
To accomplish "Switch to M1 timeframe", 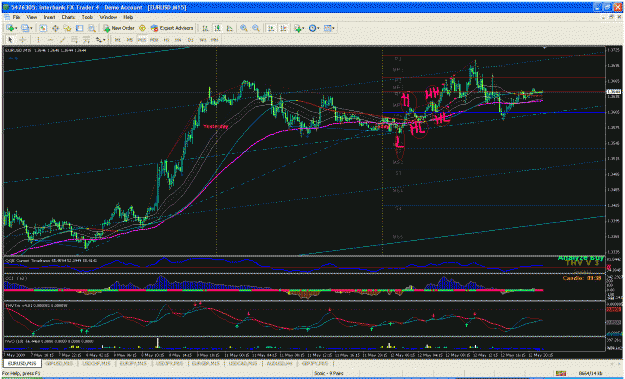I will (118, 40).
